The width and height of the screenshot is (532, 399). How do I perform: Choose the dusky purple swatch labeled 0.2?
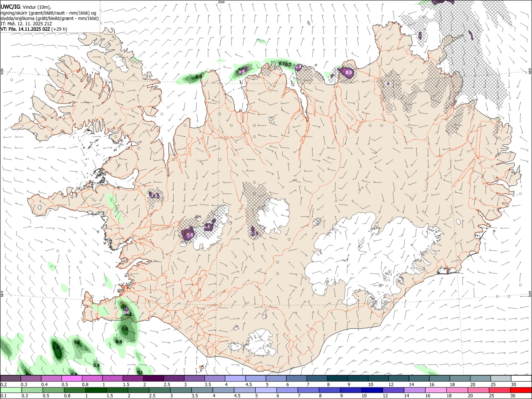point(10,378)
